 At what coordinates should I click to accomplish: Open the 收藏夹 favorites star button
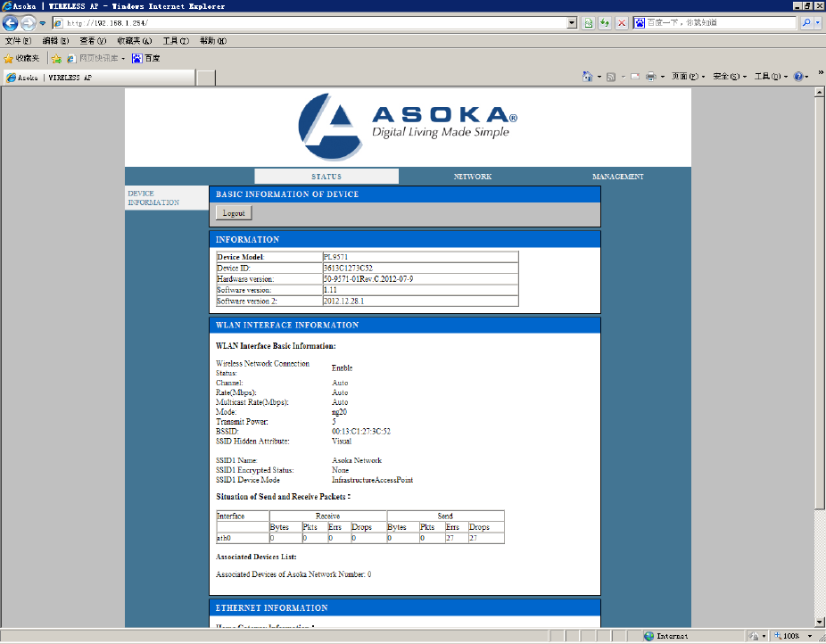21,58
